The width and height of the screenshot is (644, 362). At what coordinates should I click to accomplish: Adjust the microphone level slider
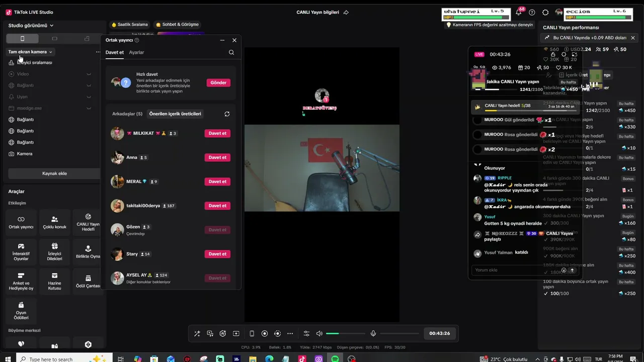pyautogui.click(x=399, y=333)
